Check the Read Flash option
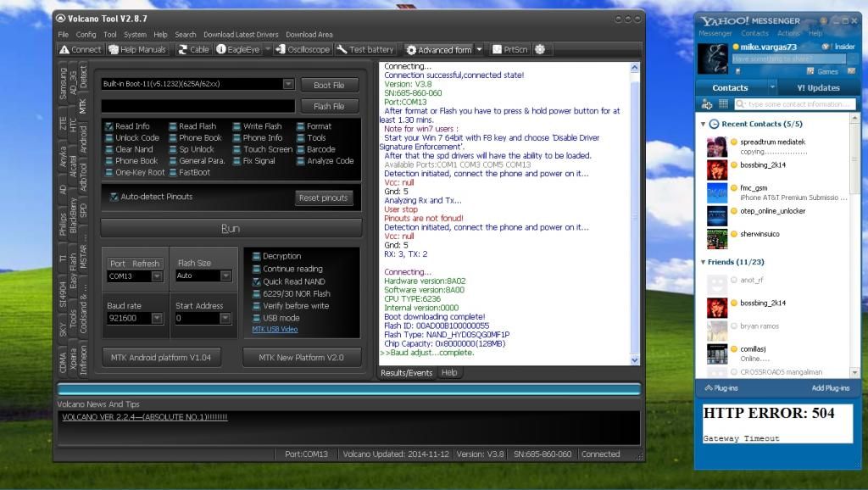868x490 pixels. [173, 126]
